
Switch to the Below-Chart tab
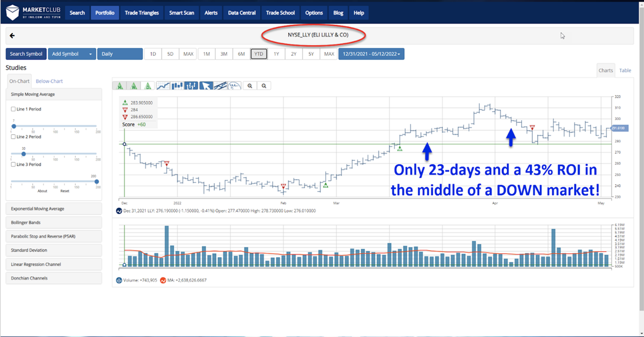coord(49,81)
